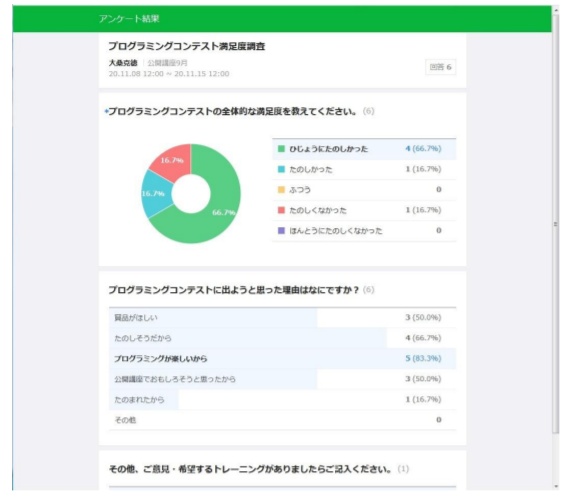Viewport: 571px width, 497px height.
Task: Select the ふつう legend label
Action: click(x=300, y=190)
